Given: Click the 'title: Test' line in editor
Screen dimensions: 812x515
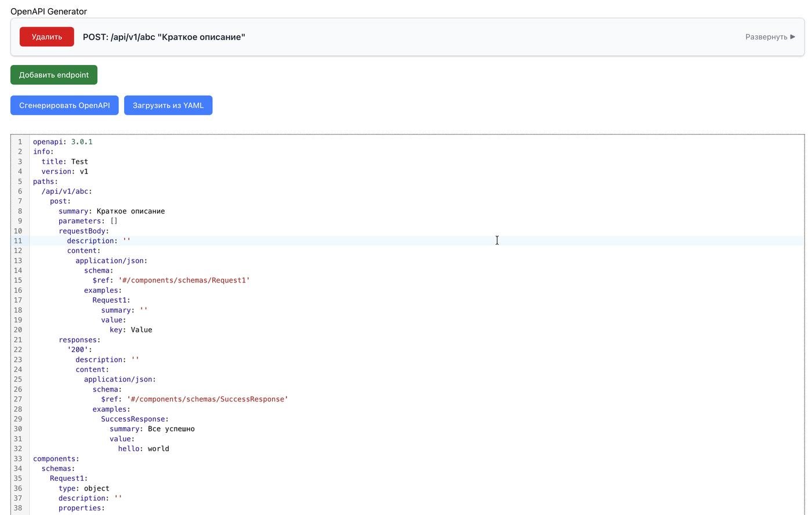Looking at the screenshot, I should tap(64, 161).
